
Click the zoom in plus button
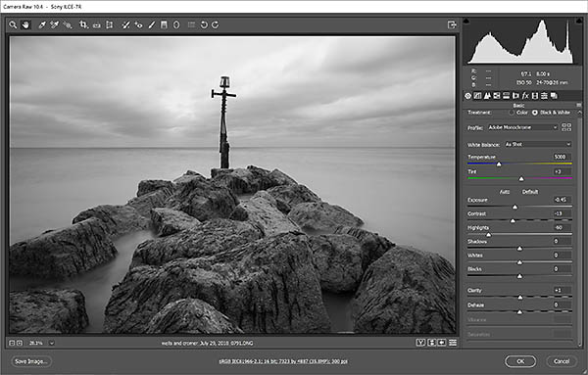[20, 343]
